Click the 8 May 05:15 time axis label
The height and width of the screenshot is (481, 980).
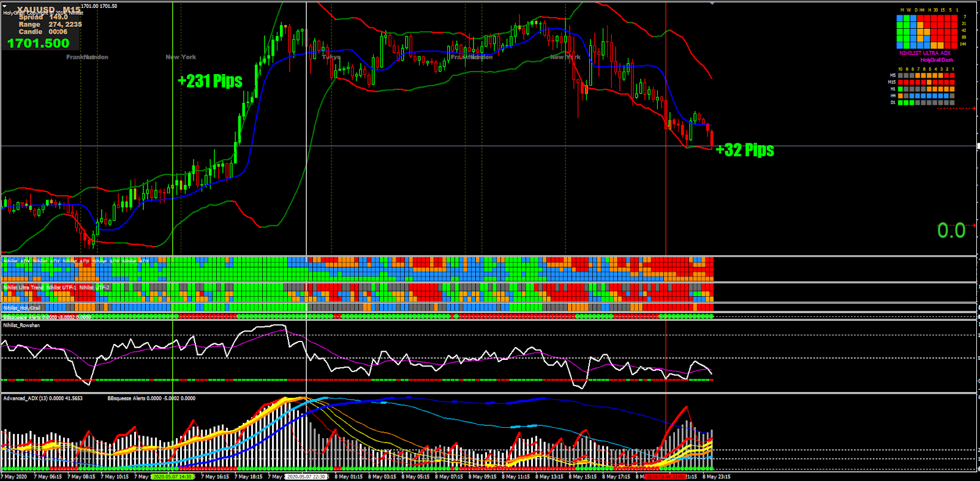point(415,477)
